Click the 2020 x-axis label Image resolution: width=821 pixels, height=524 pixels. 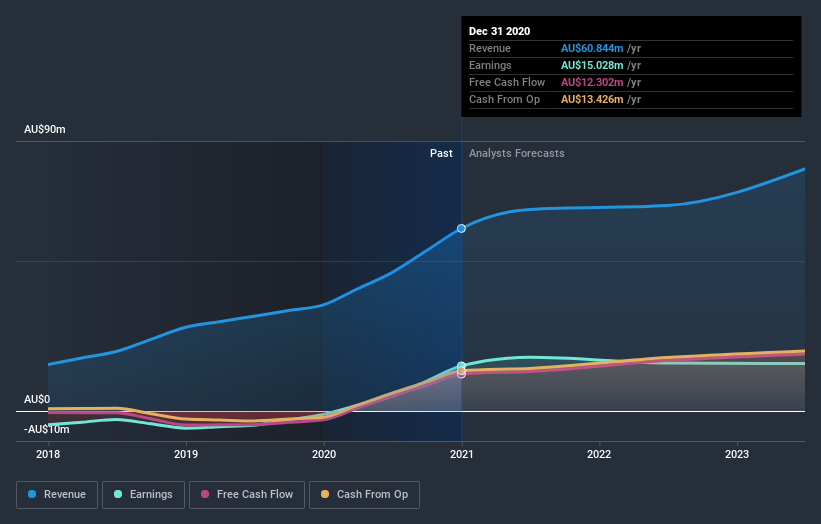tap(324, 454)
